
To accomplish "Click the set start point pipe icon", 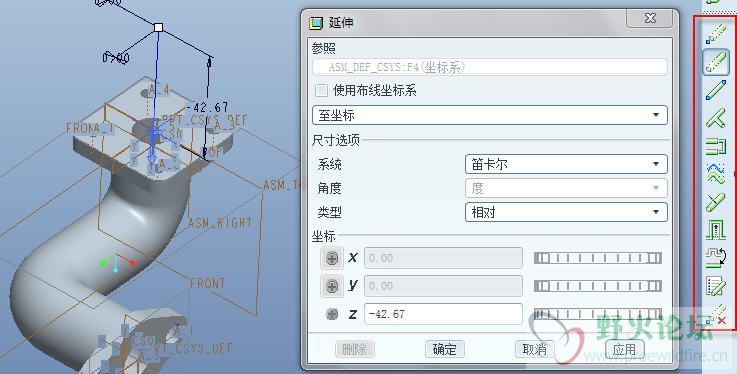I will pos(716,34).
